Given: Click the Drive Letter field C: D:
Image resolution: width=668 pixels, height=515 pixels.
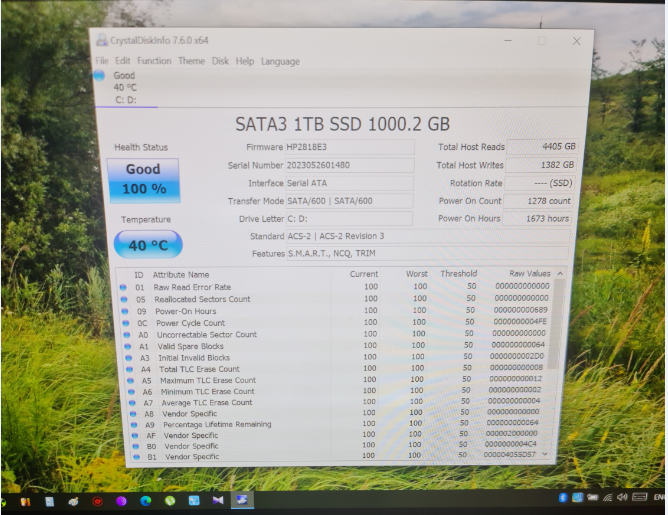Looking at the screenshot, I should coord(349,219).
